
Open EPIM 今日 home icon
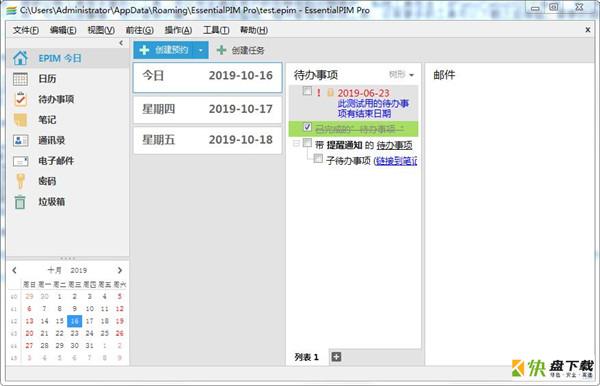pos(20,58)
